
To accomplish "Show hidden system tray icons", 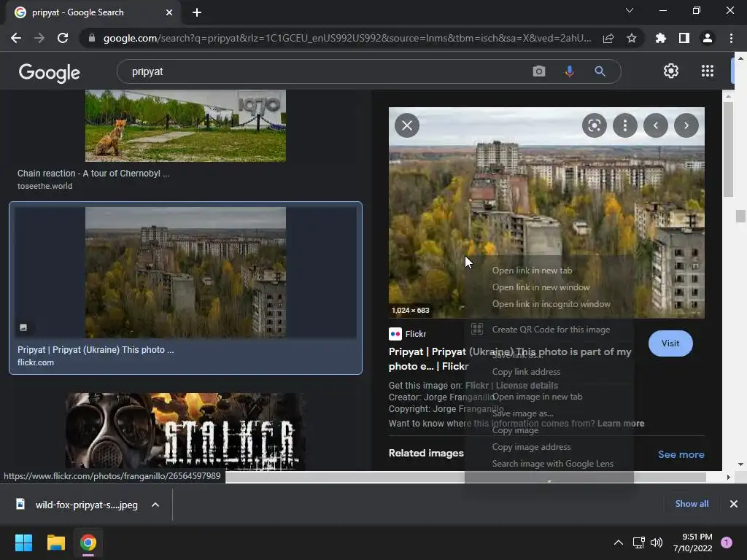I will click(x=618, y=542).
